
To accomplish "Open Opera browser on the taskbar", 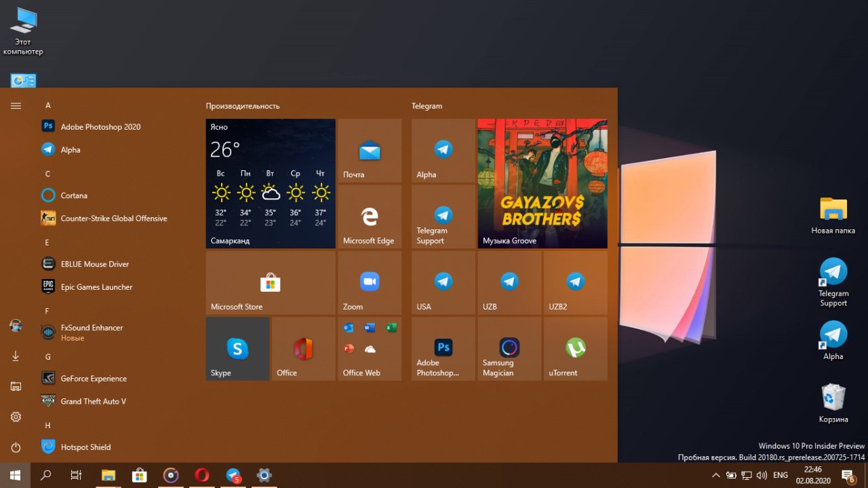I will click(x=202, y=475).
